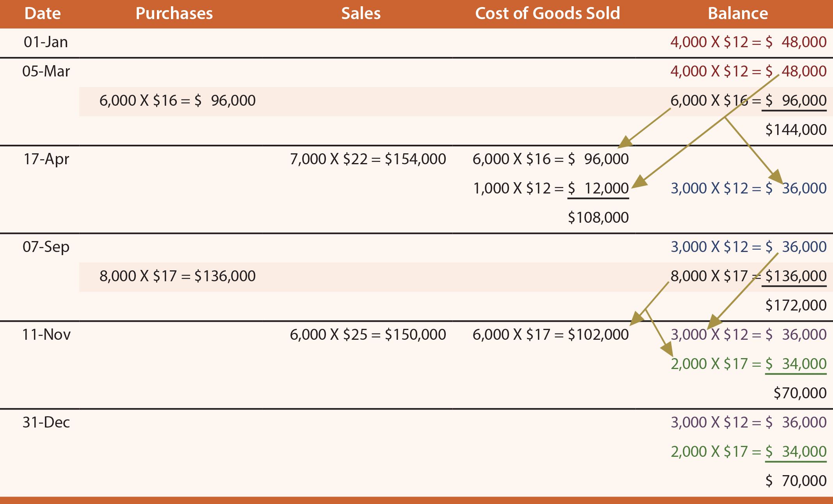The width and height of the screenshot is (833, 504).
Task: Select the Sales column header
Action: coord(361,14)
